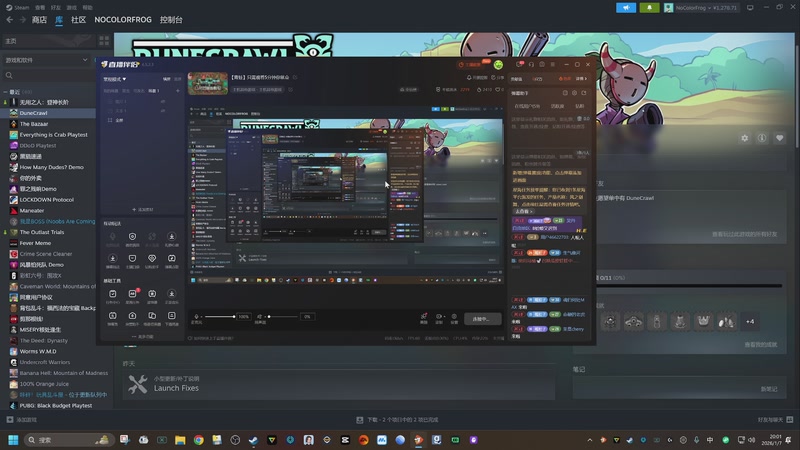
Task: Open Steam from the Windows taskbar
Action: [x=253, y=440]
